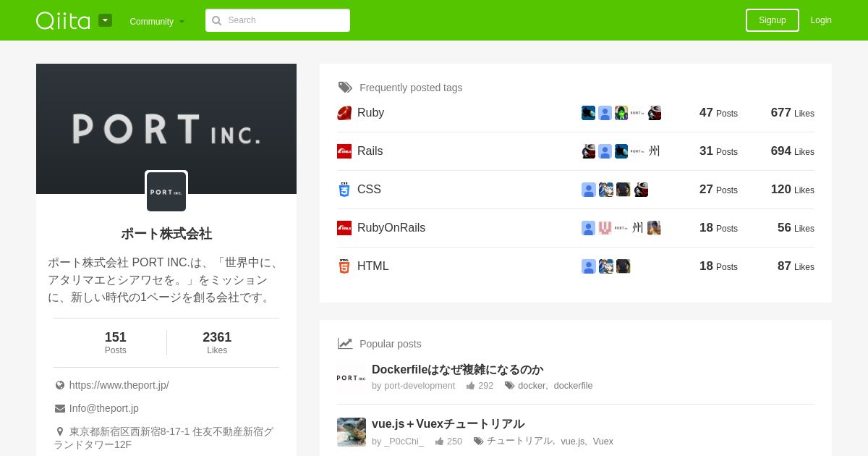Click the blue default avatar in CSS row
Image resolution: width=868 pixels, height=456 pixels.
coord(588,190)
